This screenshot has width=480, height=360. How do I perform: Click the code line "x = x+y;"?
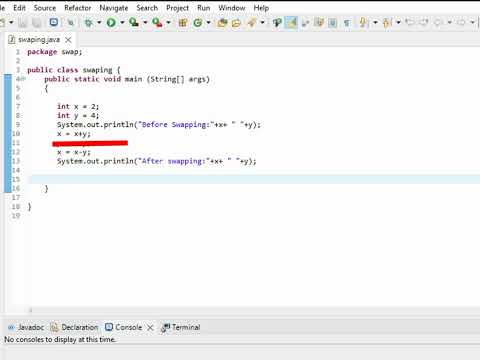[x=74, y=134]
